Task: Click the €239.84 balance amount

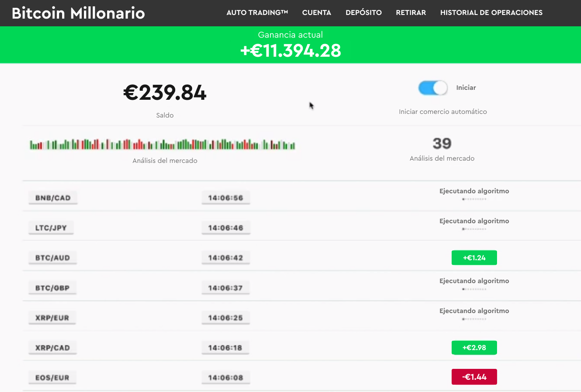Action: point(165,93)
